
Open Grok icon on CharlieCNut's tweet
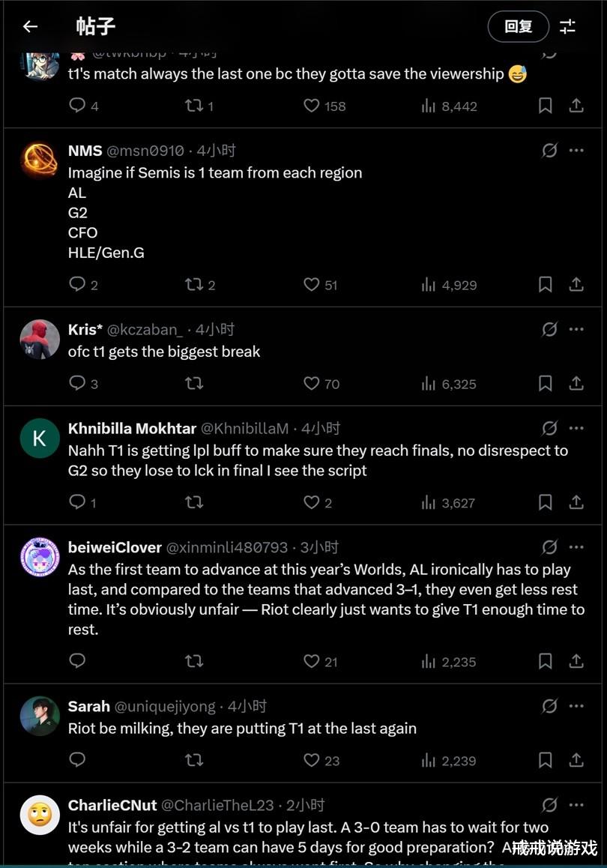[x=549, y=805]
